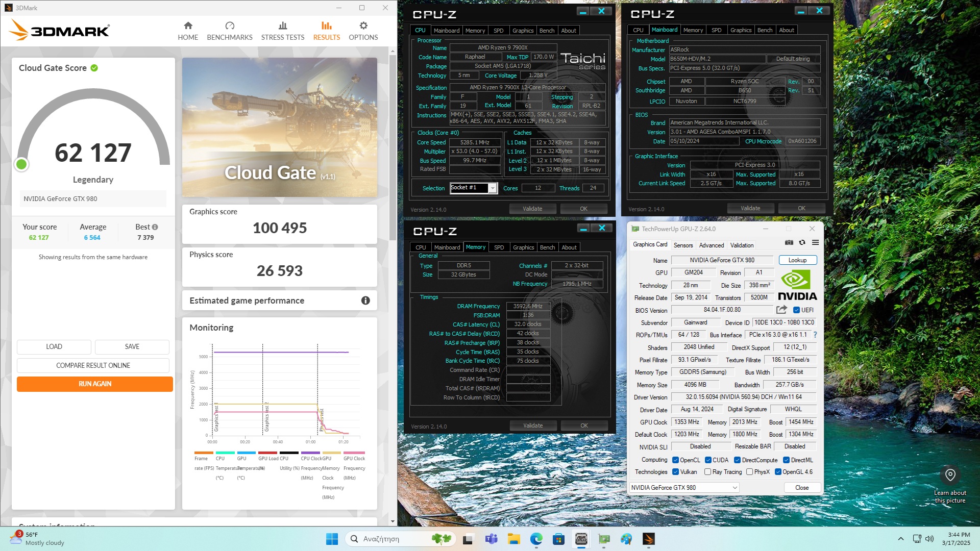Open Microsoft Teams from the taskbar

[491, 539]
